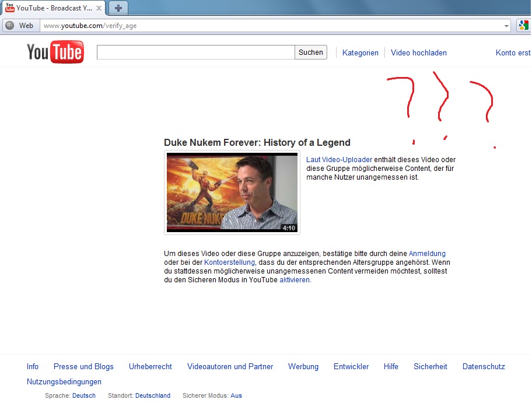Click the Anmeldung sign-in link

427,254
